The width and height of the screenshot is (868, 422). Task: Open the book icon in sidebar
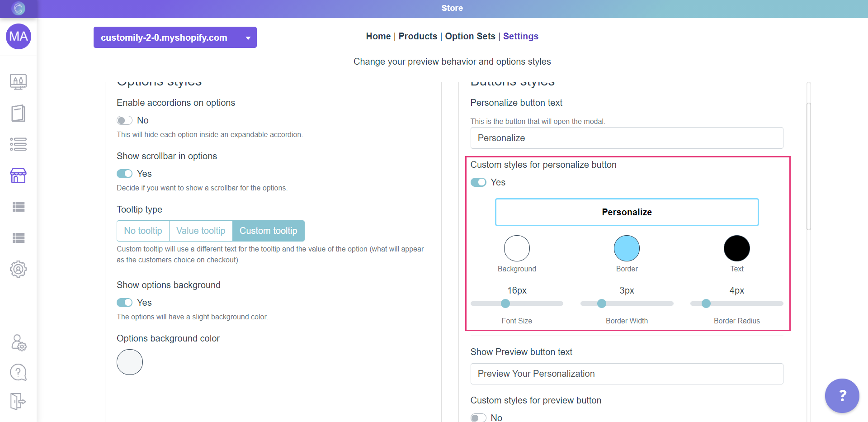pyautogui.click(x=18, y=113)
